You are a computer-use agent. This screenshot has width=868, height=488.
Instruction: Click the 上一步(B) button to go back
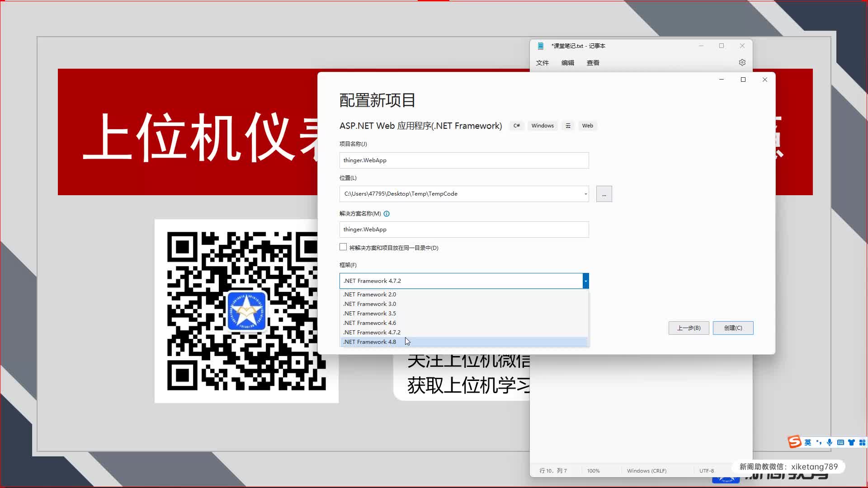[689, 328]
